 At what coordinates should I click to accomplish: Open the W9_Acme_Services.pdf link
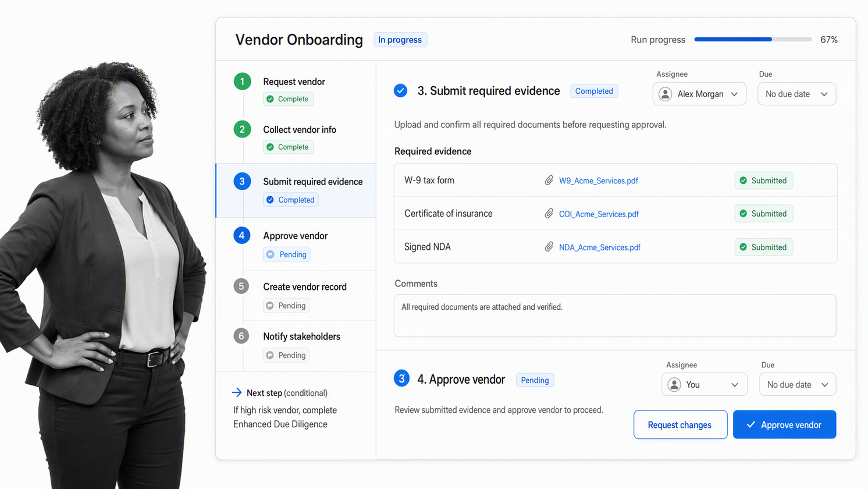tap(599, 180)
